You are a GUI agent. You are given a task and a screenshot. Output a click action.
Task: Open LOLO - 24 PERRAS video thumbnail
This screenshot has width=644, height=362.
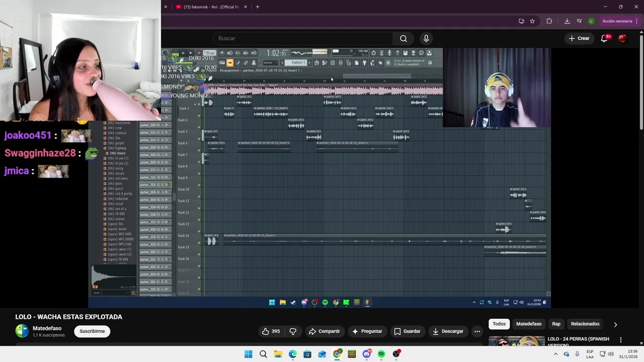[x=517, y=341]
